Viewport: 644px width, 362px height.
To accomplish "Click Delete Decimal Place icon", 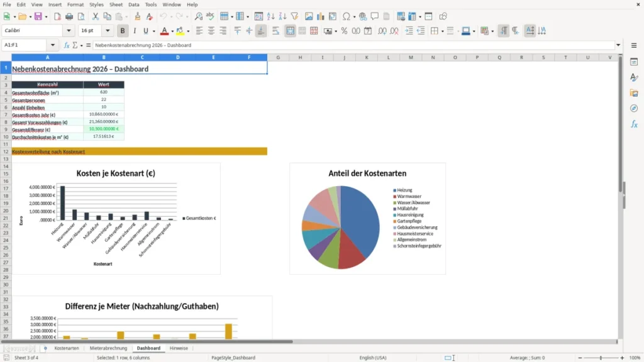I will pyautogui.click(x=394, y=31).
